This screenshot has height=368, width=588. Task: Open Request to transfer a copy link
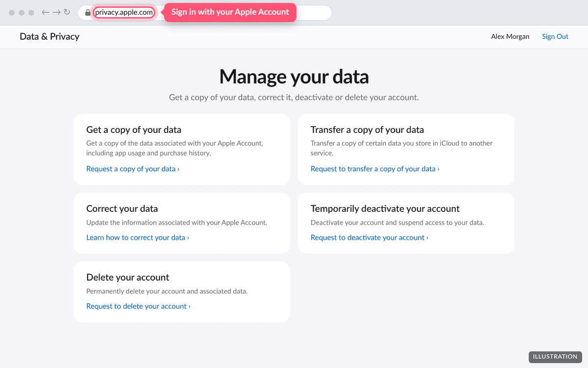[x=375, y=169]
